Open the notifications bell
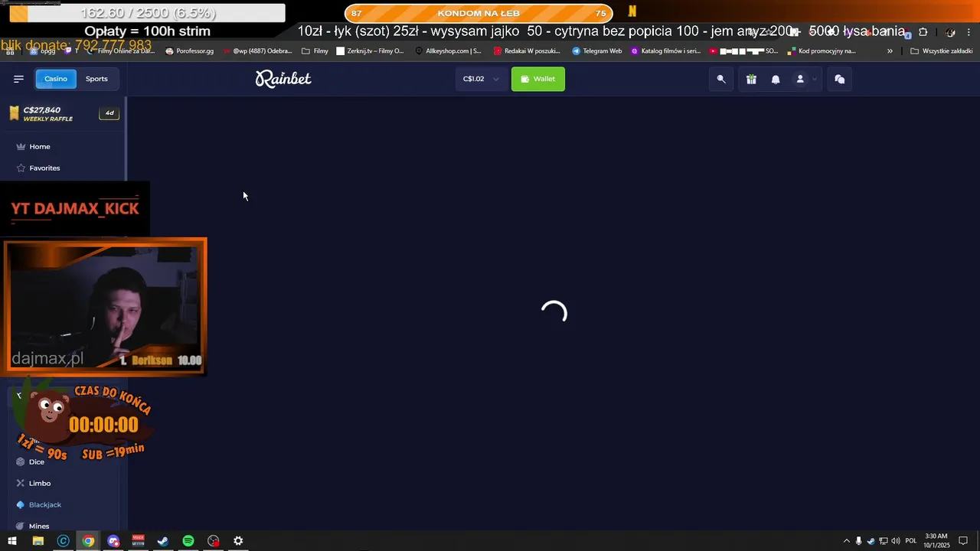 tap(776, 79)
